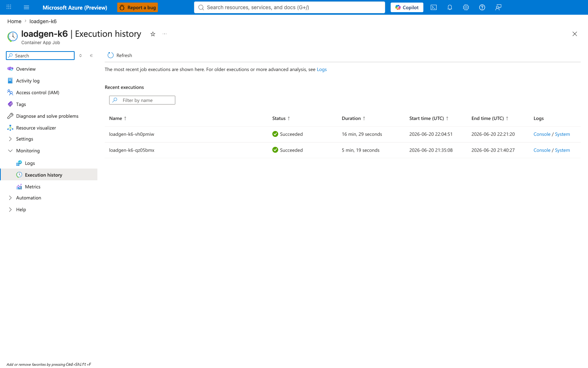This screenshot has width=588, height=368.
Task: Open Cloud Shell from the top bar
Action: (434, 7)
